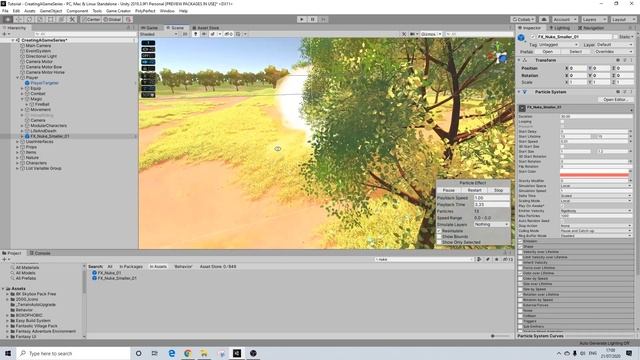Image resolution: width=640 pixels, height=360 pixels.
Task: Switch to the Asset Store tab
Action: (x=206, y=28)
